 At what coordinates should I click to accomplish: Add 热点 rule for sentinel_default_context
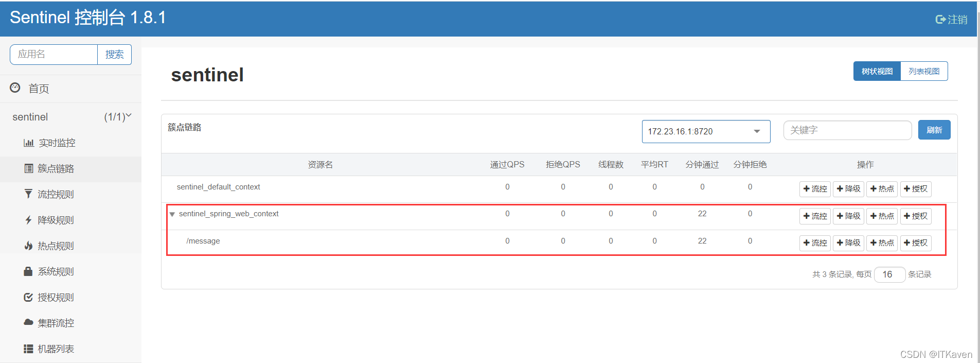point(882,189)
